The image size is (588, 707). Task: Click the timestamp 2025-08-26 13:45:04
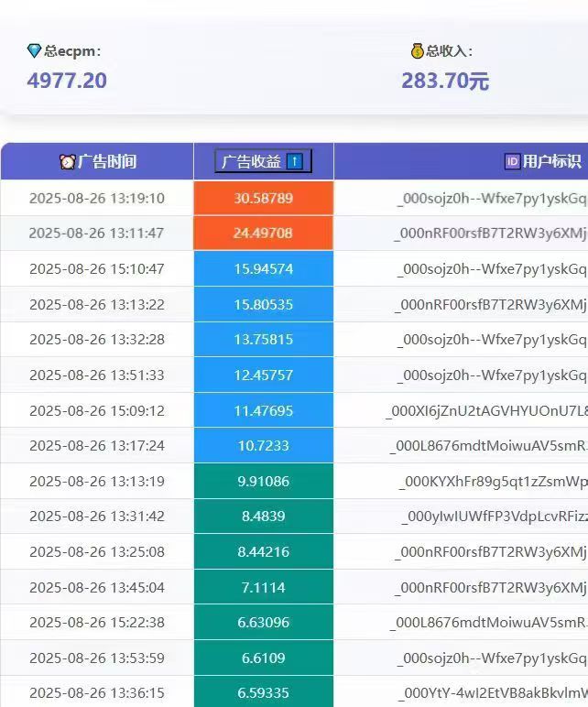click(97, 588)
